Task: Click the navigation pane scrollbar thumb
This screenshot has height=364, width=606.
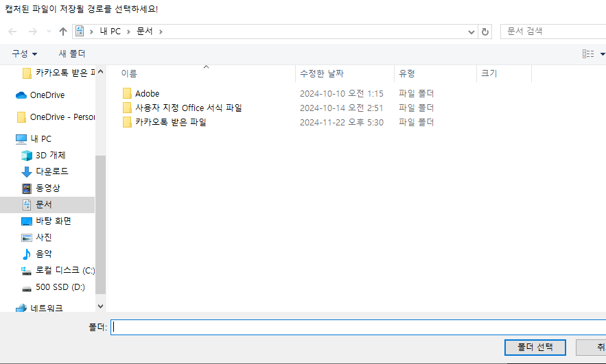Action: coord(100,225)
